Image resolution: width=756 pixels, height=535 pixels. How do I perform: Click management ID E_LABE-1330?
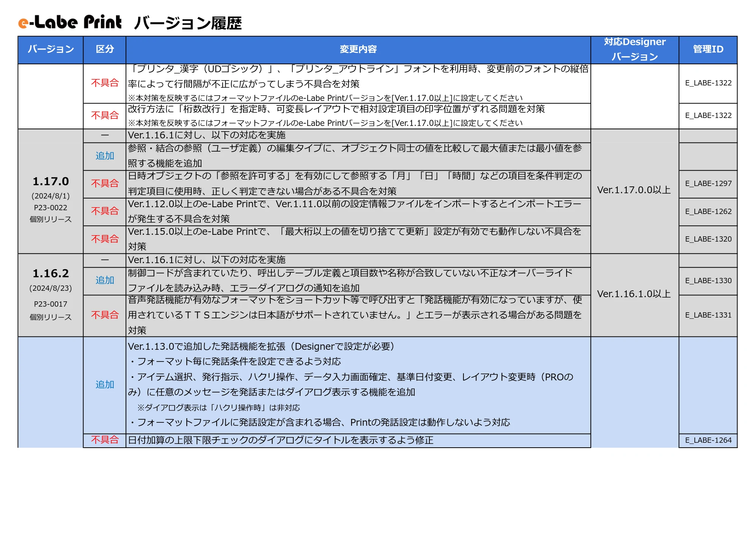point(708,281)
